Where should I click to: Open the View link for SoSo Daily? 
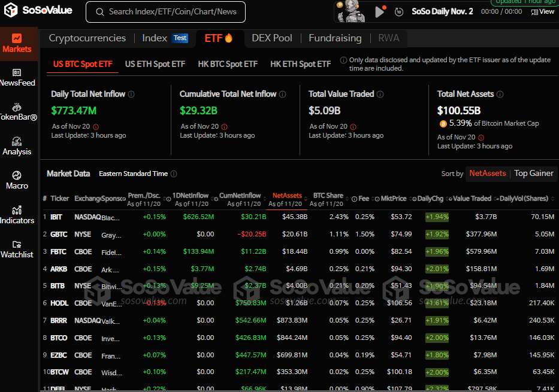pos(543,12)
